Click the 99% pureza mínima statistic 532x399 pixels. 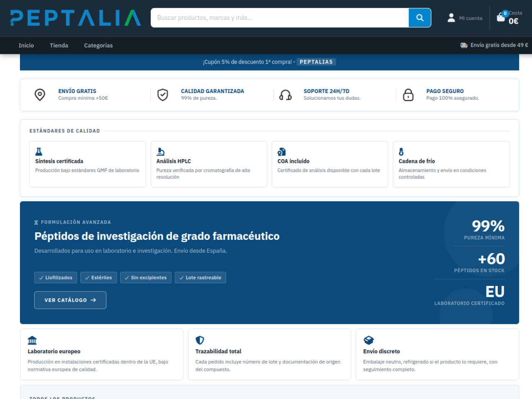tap(485, 229)
